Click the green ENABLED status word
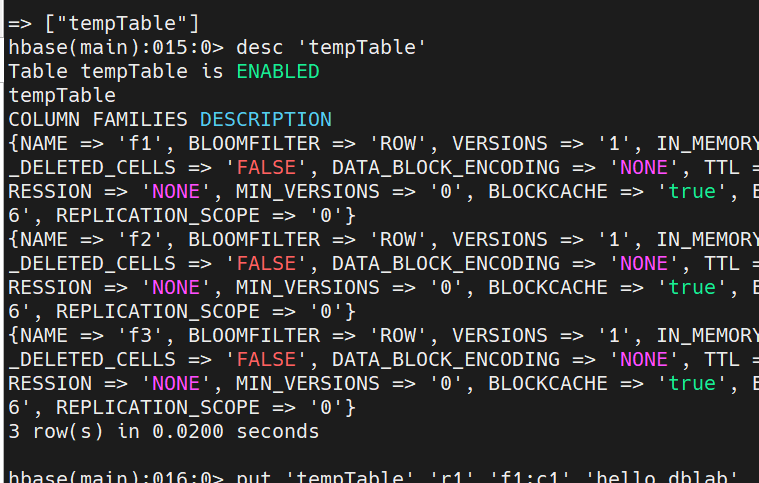Image resolution: width=759 pixels, height=483 pixels. [278, 71]
